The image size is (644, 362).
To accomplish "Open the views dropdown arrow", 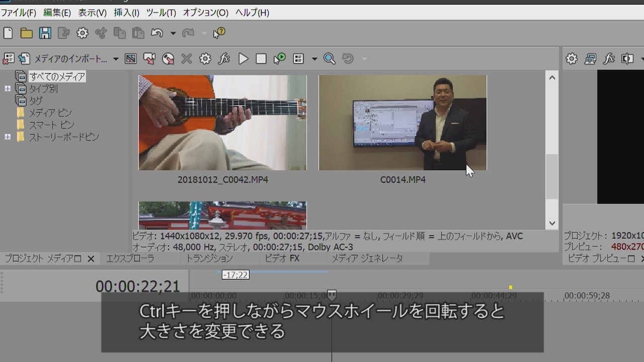I will point(314,59).
